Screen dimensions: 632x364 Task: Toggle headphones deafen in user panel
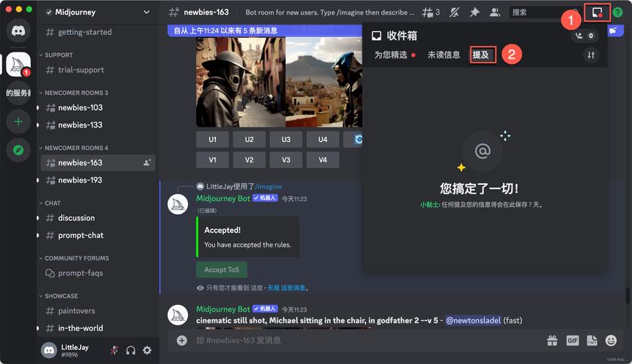[130, 350]
